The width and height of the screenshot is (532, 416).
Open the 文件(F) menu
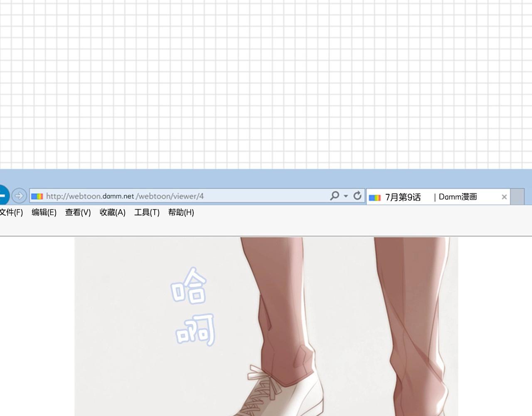[x=11, y=213]
